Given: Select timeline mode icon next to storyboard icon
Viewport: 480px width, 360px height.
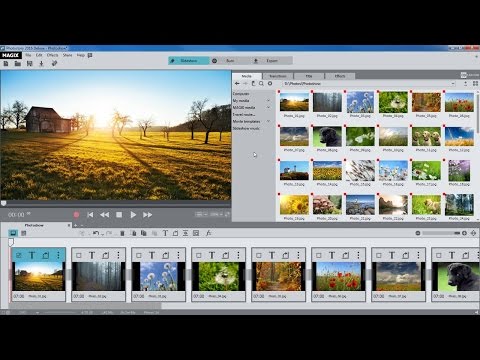Looking at the screenshot, I should [24, 233].
